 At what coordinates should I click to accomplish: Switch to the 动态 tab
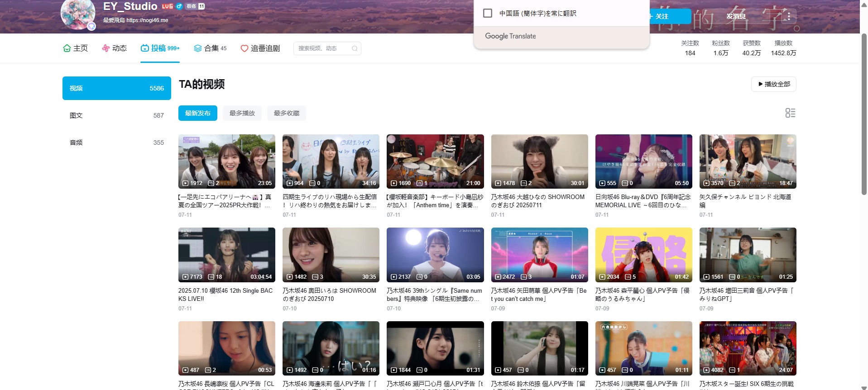coord(114,48)
